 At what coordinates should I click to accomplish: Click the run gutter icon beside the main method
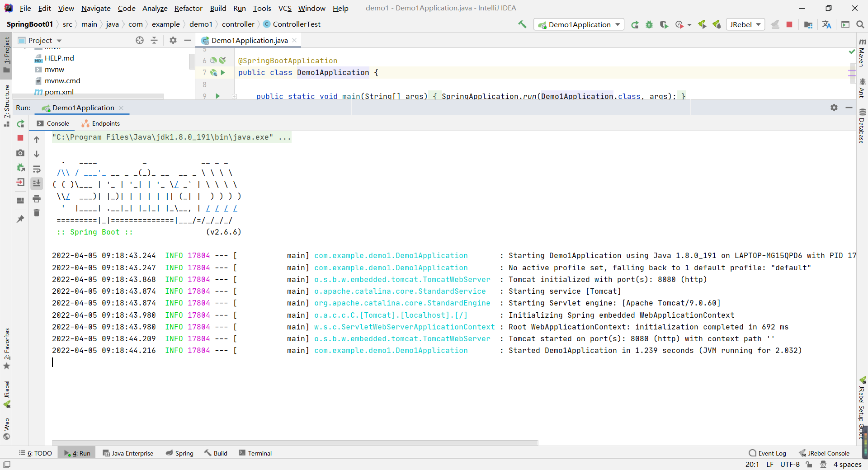click(x=217, y=96)
